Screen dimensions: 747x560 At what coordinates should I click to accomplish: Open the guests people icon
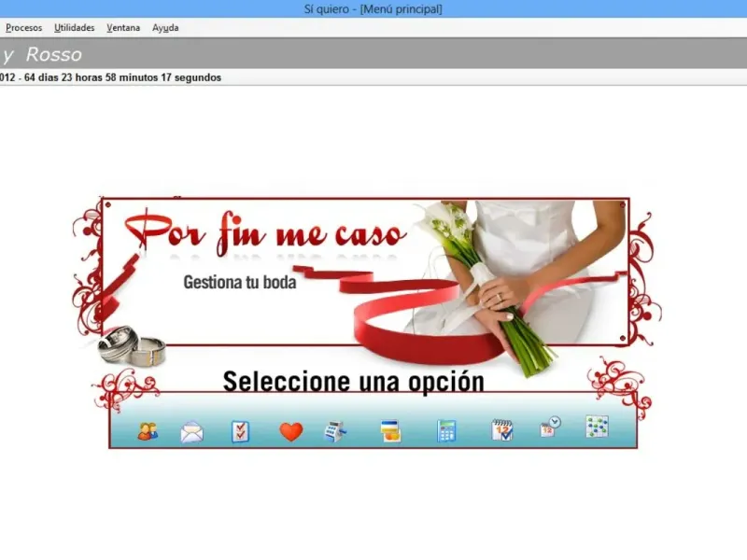point(148,431)
